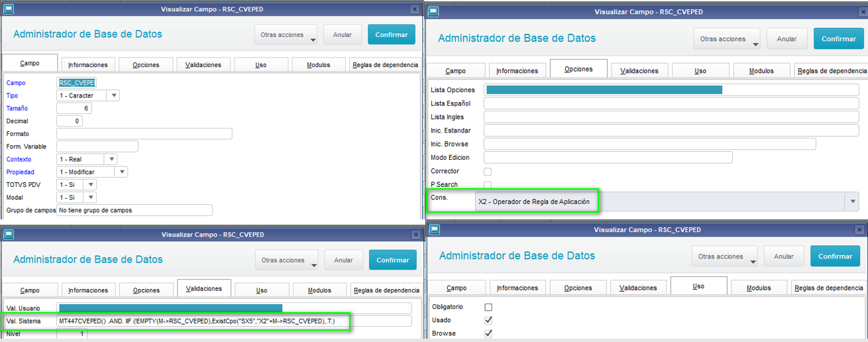Open Reglas de dependencia tab in Campo-tab window

(x=386, y=65)
